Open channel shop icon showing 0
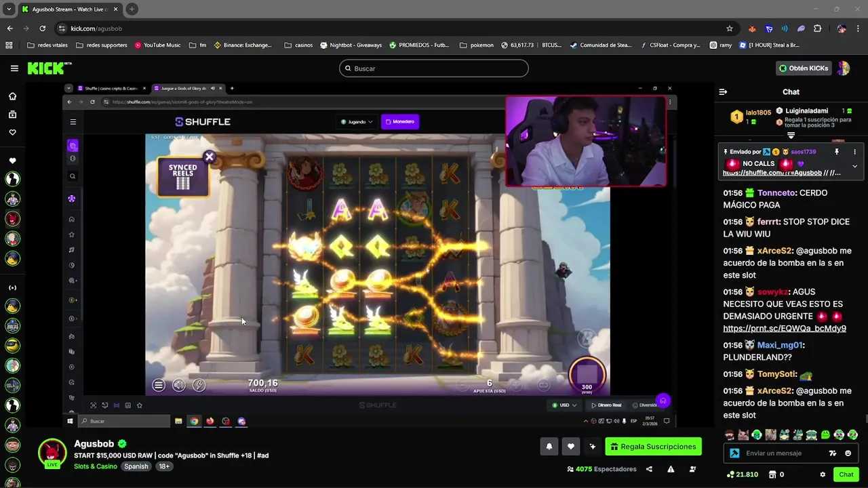 (x=776, y=474)
